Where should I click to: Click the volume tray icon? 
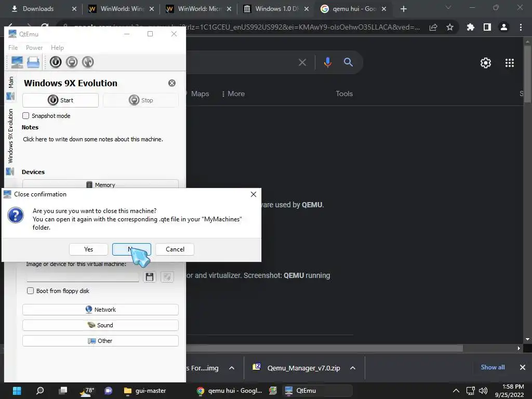point(483,391)
